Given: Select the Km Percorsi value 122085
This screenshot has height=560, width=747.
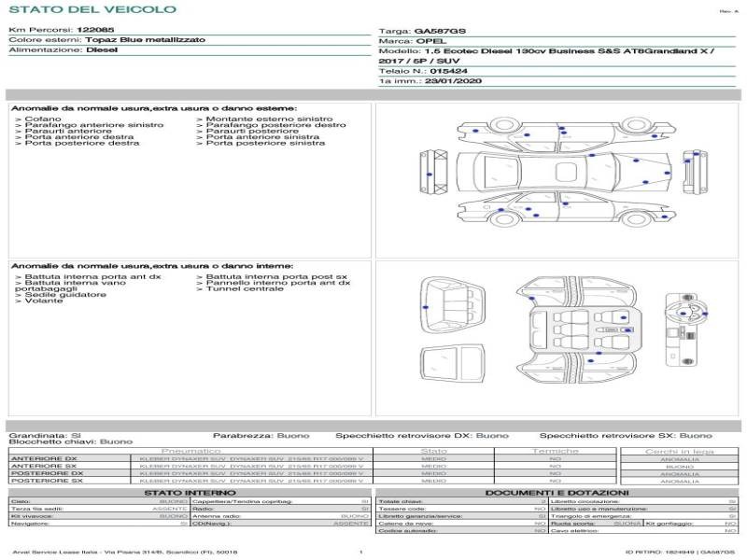Looking at the screenshot, I should click(x=95, y=30).
